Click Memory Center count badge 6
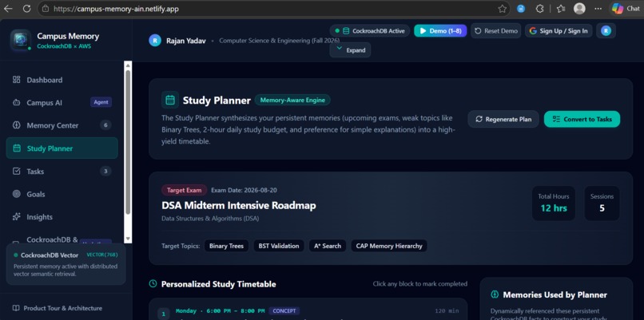The image size is (644, 320). (x=105, y=125)
